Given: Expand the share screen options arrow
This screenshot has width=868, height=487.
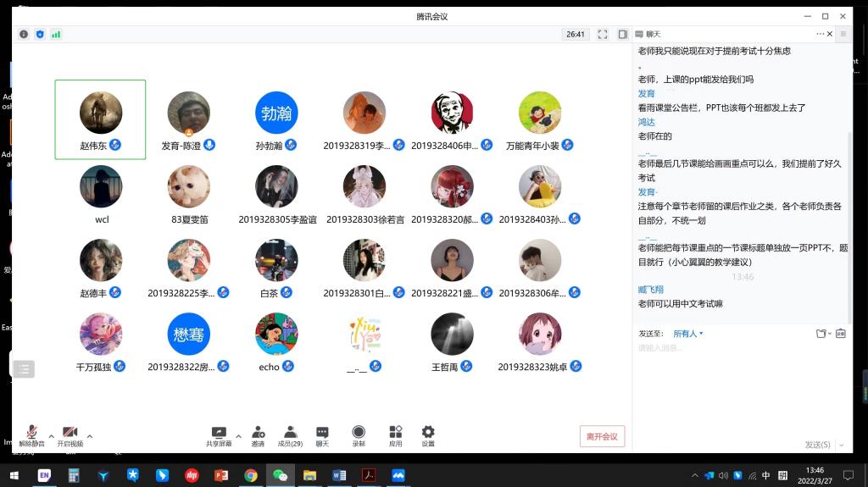Looking at the screenshot, I should point(238,436).
